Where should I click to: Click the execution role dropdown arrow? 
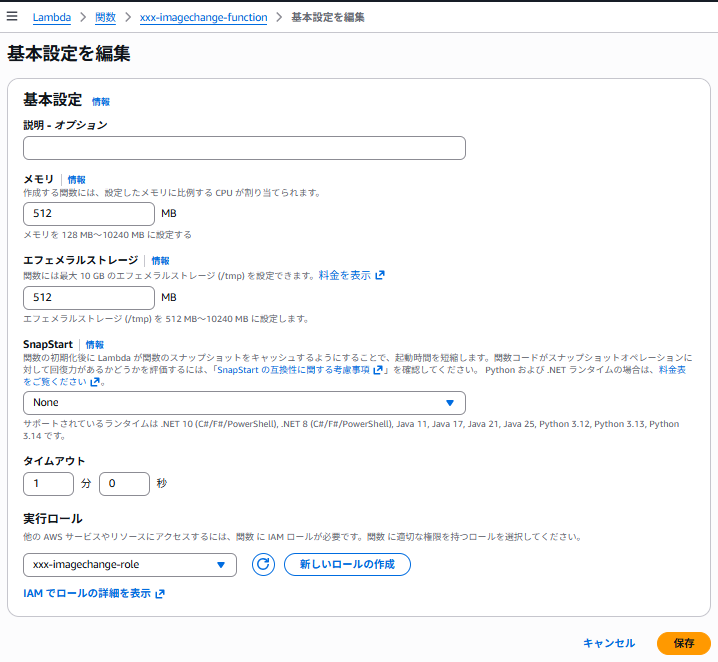[221, 565]
